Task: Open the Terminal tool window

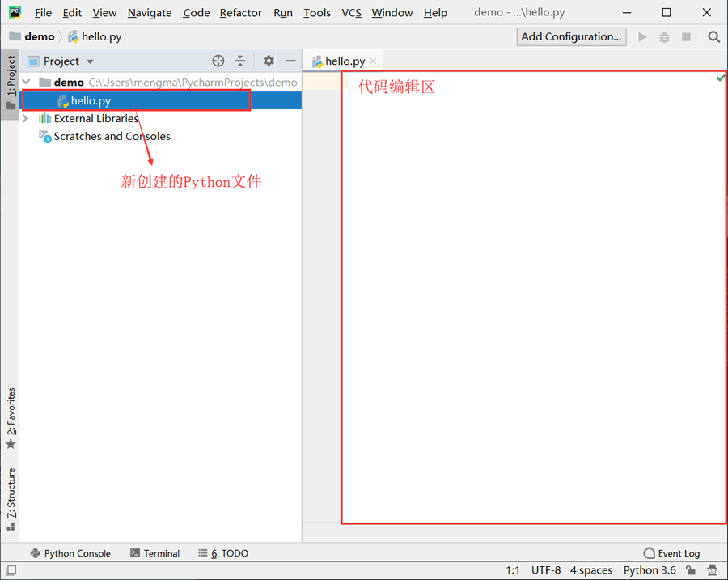Action: (x=154, y=553)
